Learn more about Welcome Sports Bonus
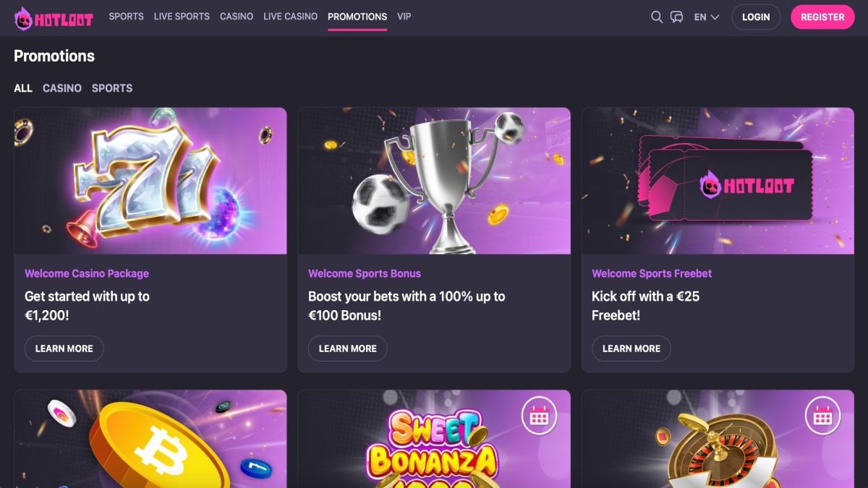The width and height of the screenshot is (868, 488). [348, 348]
